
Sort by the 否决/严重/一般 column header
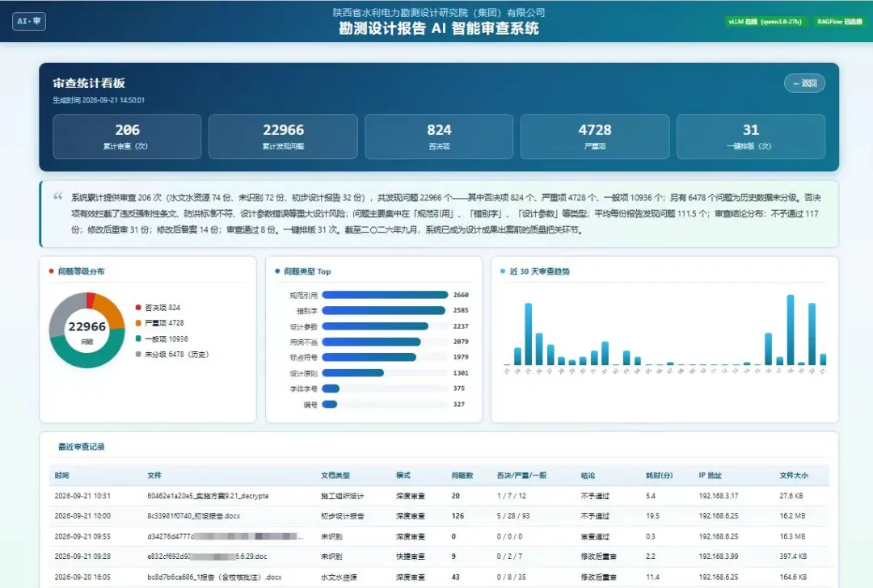[x=521, y=475]
